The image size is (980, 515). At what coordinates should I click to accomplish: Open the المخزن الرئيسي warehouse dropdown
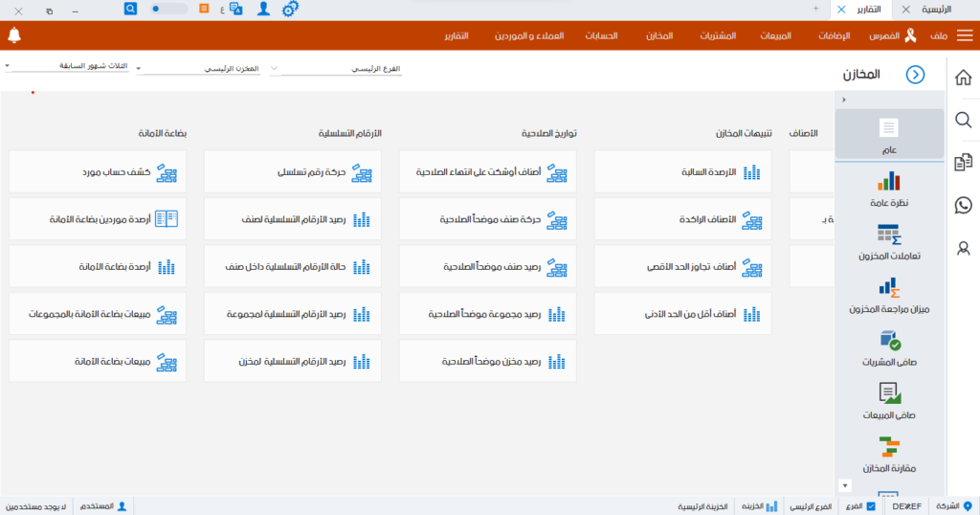pos(199,69)
